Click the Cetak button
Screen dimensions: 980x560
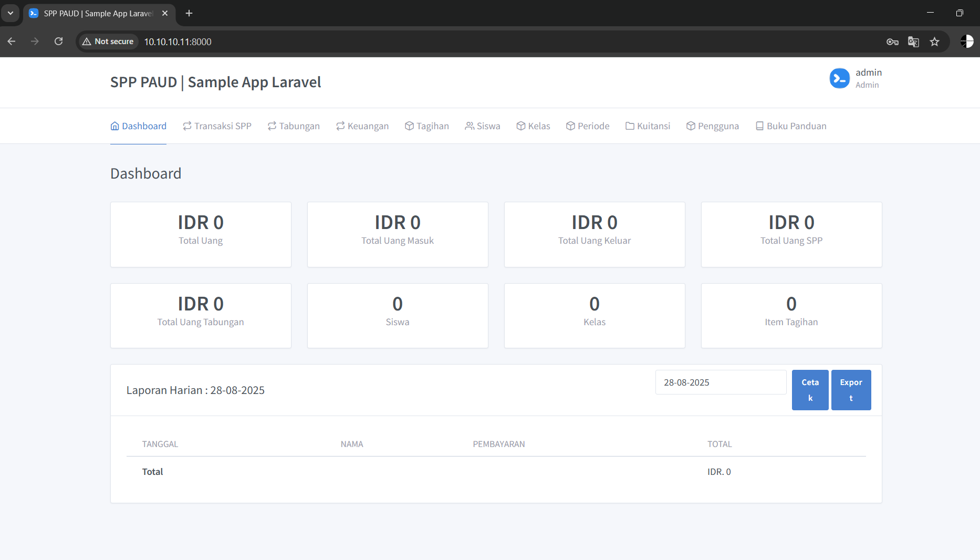pos(810,390)
